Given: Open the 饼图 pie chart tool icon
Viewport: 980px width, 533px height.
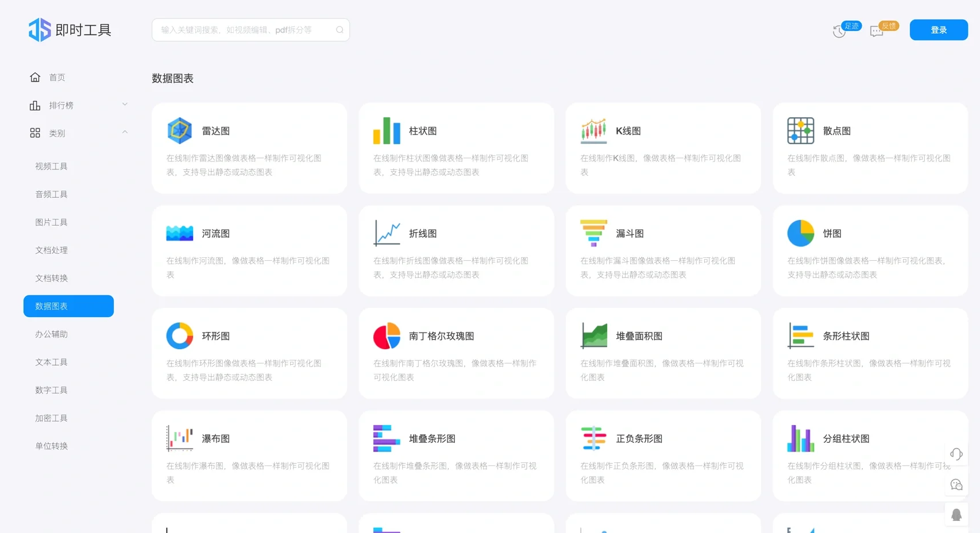Looking at the screenshot, I should [801, 233].
